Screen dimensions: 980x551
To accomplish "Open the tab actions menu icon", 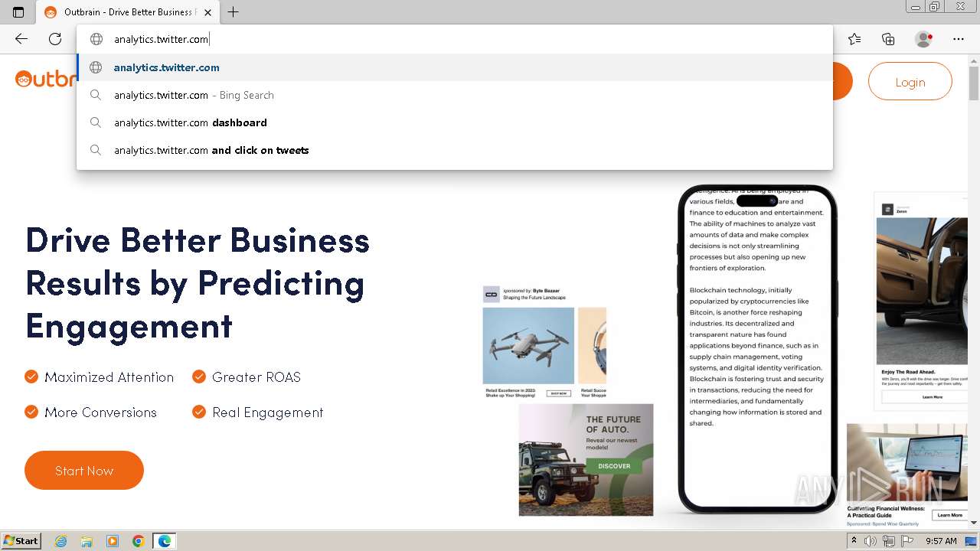I will (x=18, y=12).
